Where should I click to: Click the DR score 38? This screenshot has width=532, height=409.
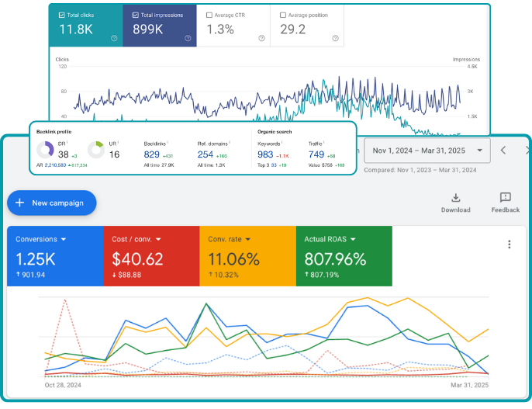tap(64, 154)
